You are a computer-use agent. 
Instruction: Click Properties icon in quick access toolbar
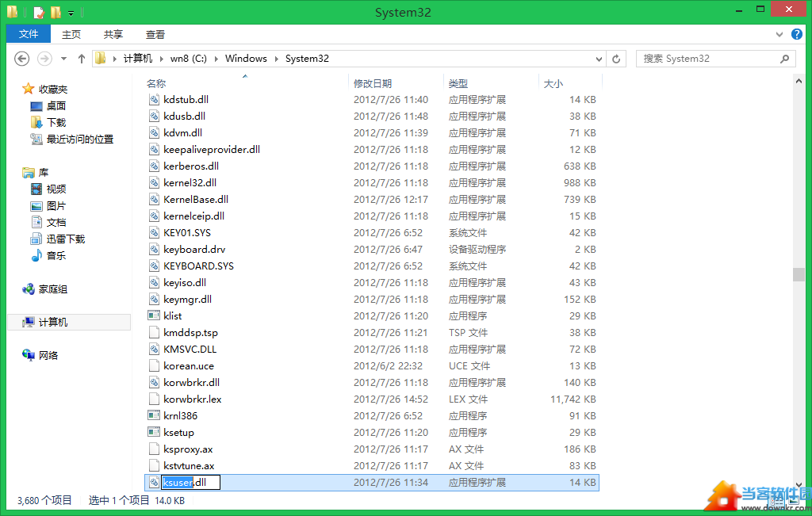click(x=39, y=12)
